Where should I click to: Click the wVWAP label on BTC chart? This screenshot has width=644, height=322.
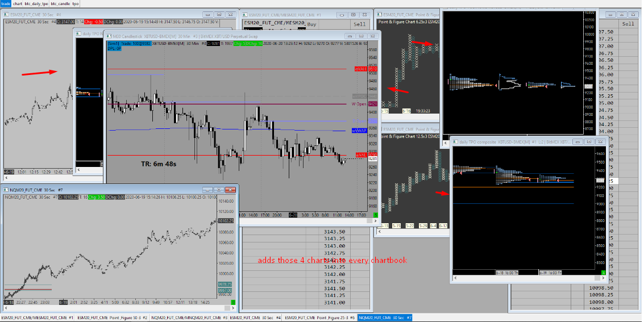coord(359,131)
